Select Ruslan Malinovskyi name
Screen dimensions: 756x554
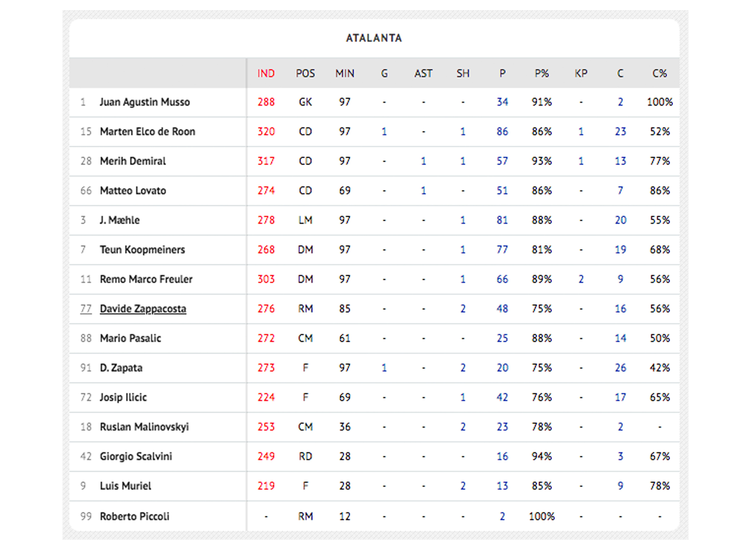click(x=144, y=427)
